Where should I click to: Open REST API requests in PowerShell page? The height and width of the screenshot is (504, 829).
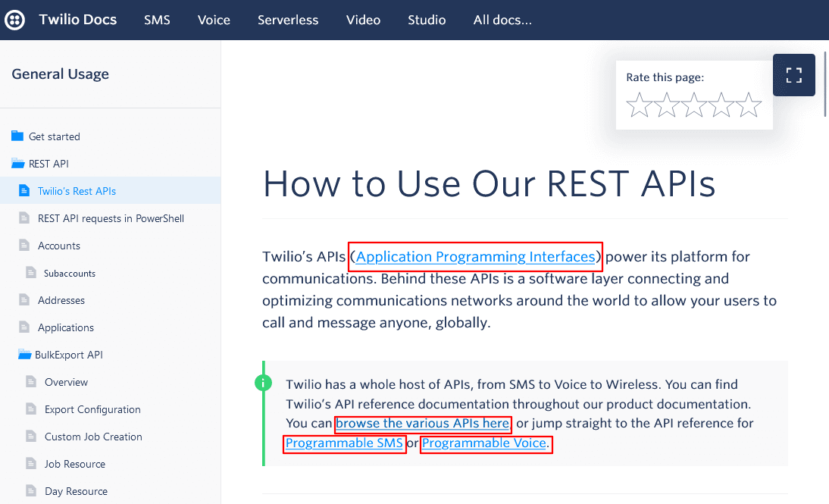tap(111, 218)
